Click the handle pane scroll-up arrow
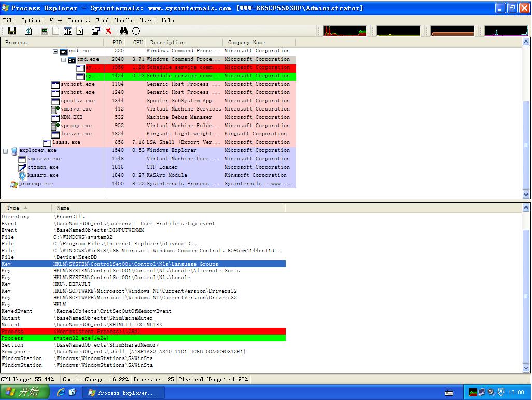This screenshot has width=532, height=400. pos(526,208)
